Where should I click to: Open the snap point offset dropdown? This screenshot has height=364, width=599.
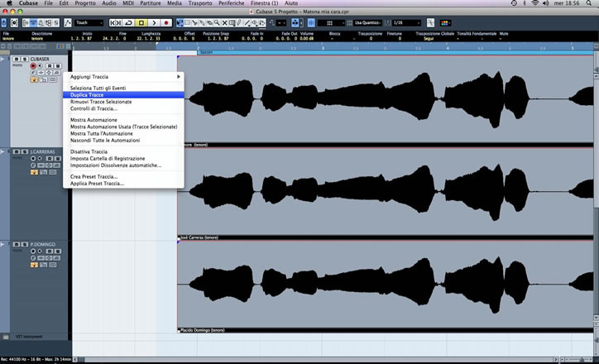(281, 23)
